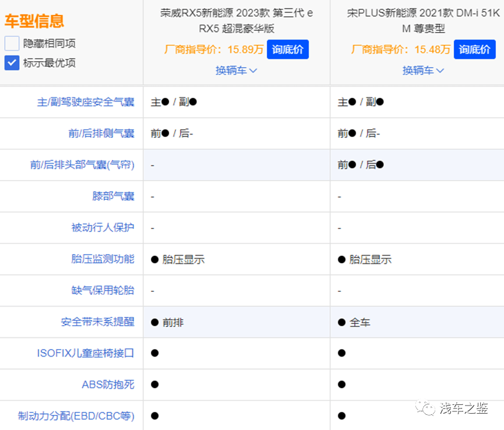Click the 主/副驾驶座安全气囊 row label
504x430 pixels.
[x=86, y=102]
